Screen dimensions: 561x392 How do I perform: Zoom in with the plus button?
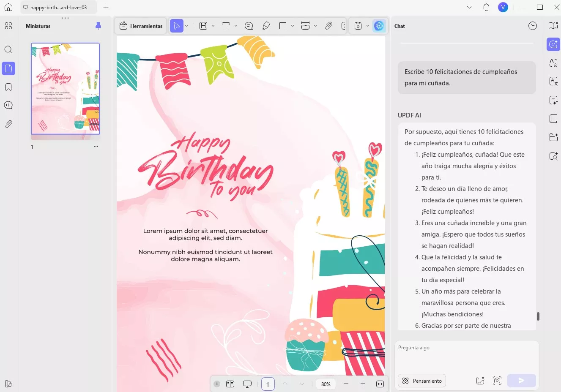pyautogui.click(x=363, y=384)
